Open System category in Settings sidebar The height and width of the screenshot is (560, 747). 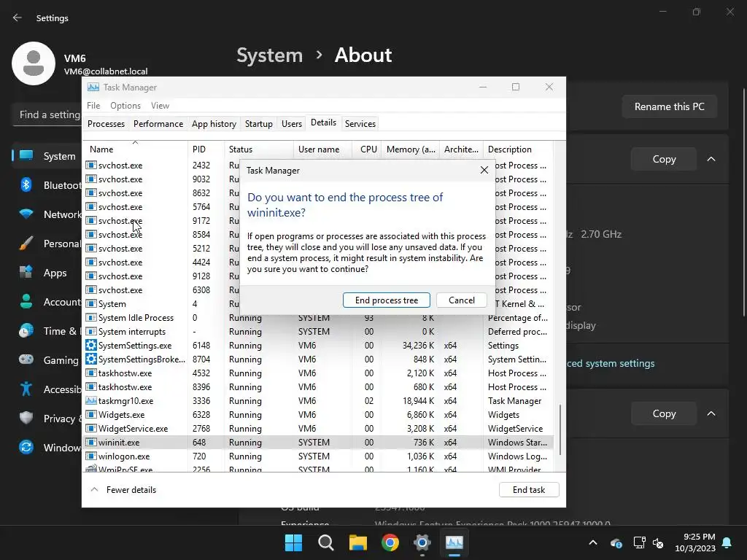pyautogui.click(x=47, y=156)
